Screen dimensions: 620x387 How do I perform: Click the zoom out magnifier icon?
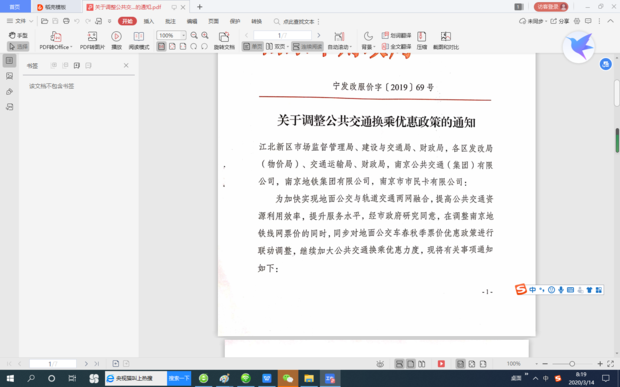194,36
